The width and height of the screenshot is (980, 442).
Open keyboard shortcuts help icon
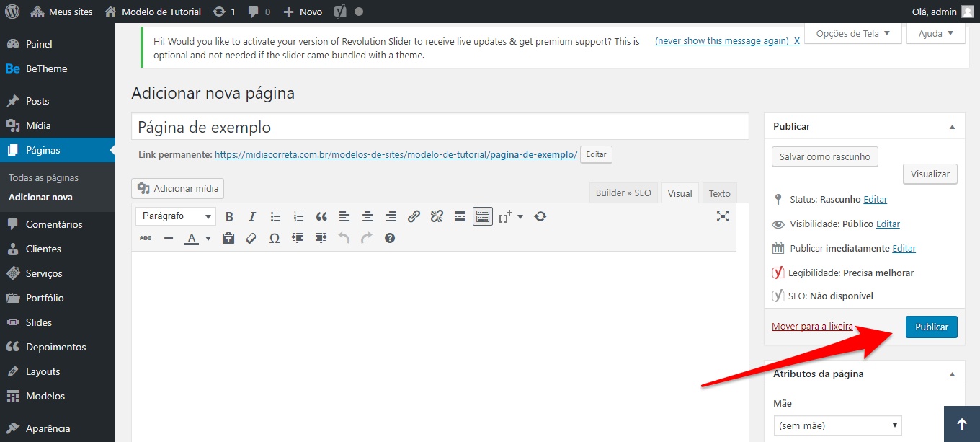pos(390,238)
